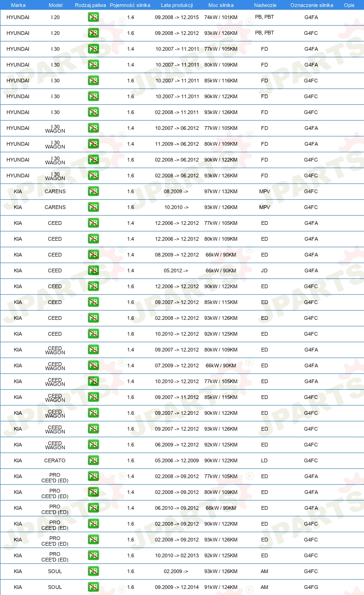Click the Moc silnika column header
Viewport: 364px width, 595px height.
click(221, 5)
